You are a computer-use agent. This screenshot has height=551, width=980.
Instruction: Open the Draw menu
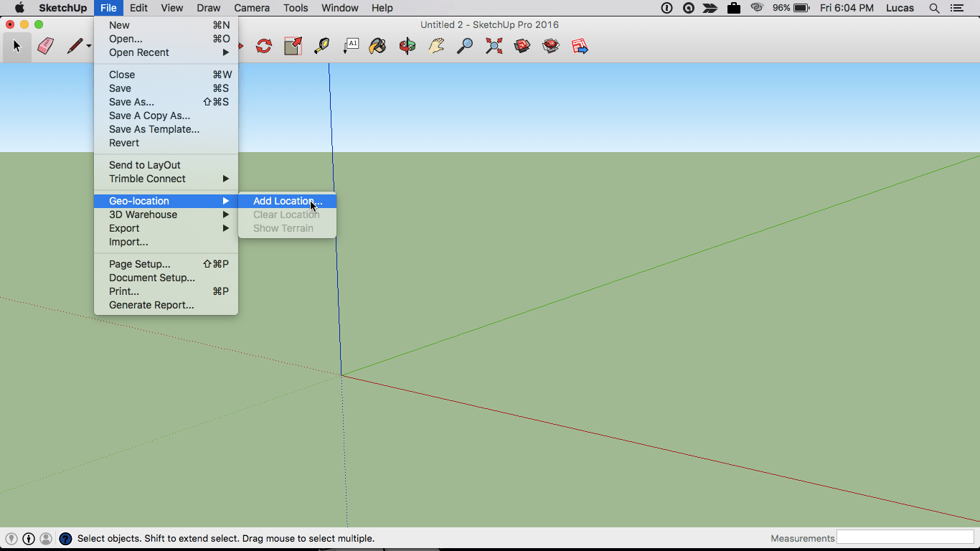(x=209, y=8)
